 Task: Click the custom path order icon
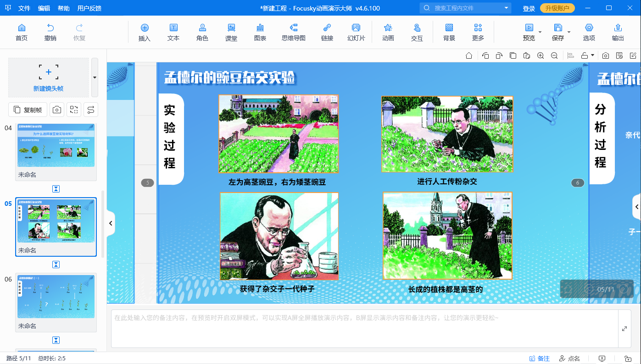91,110
